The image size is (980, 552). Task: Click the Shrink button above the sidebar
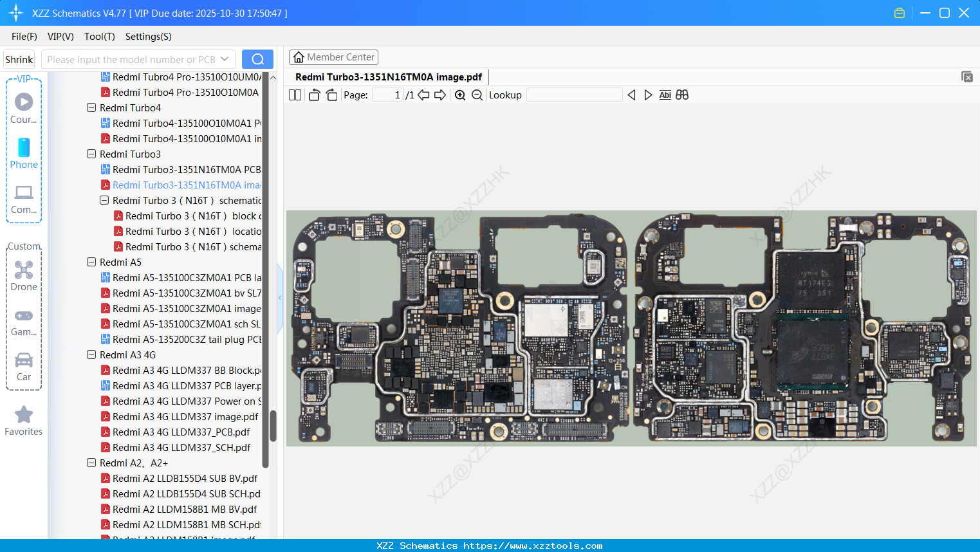[18, 59]
